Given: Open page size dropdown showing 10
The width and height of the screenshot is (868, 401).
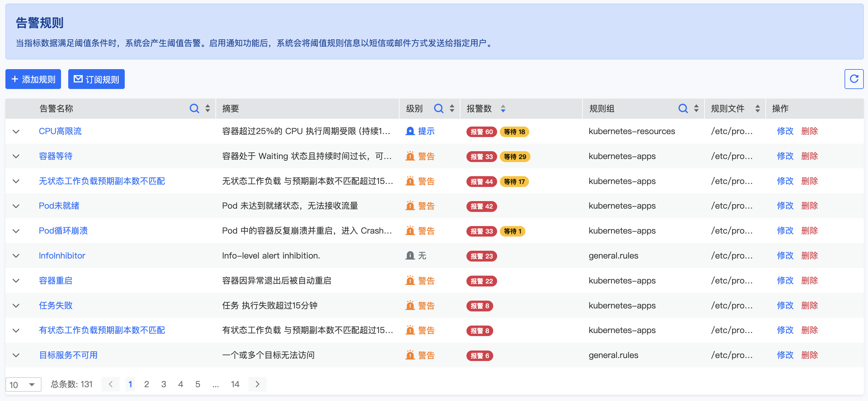Looking at the screenshot, I should (x=23, y=384).
